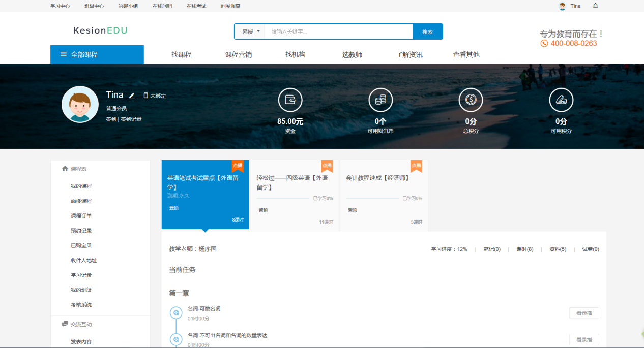Image resolution: width=644 pixels, height=348 pixels.
Task: Open the 网授 search type dropdown
Action: [x=250, y=31]
